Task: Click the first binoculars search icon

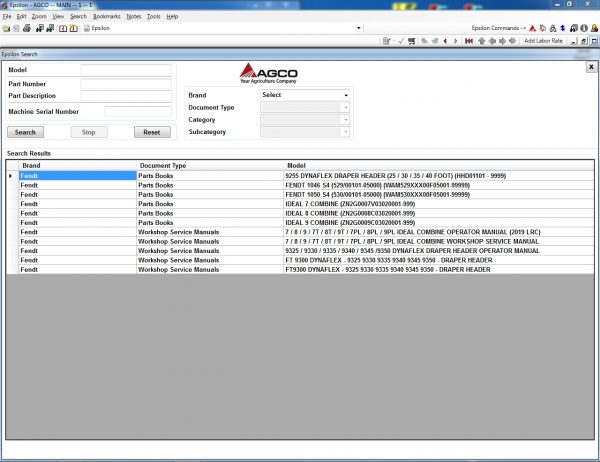Action: point(39,28)
